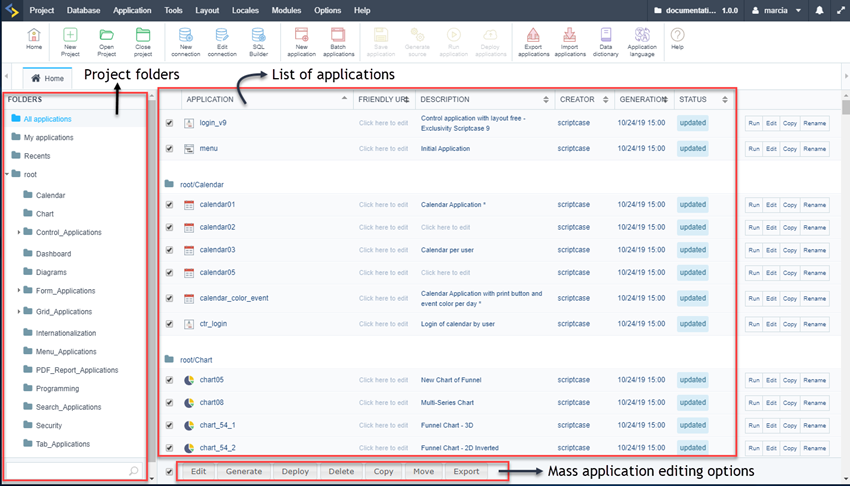Uncheck the login_v9 application checkbox

(169, 123)
